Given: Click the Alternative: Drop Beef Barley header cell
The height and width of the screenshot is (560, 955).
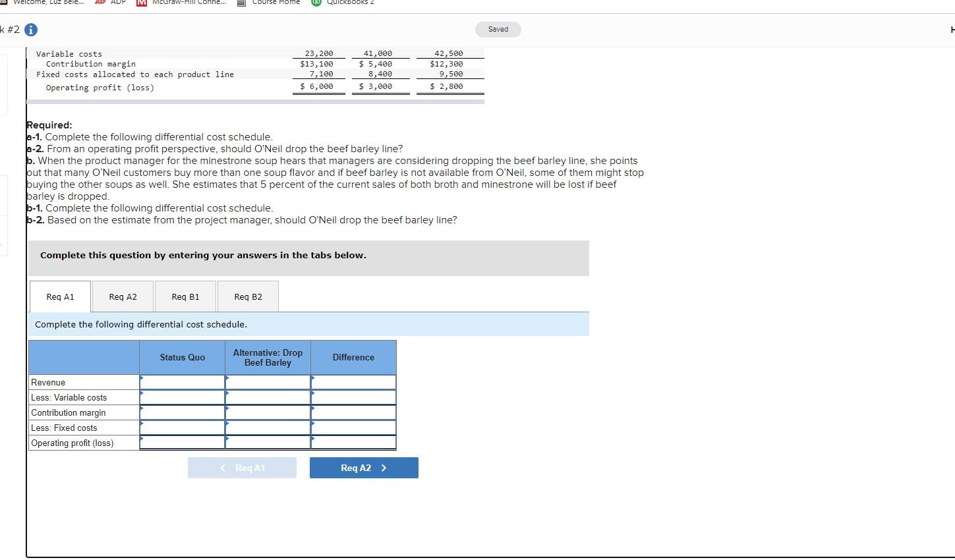Looking at the screenshot, I should [267, 357].
